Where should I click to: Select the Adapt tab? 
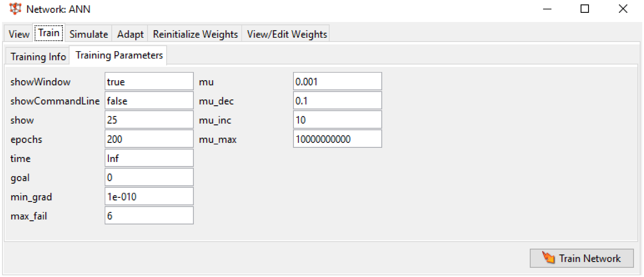tap(130, 34)
